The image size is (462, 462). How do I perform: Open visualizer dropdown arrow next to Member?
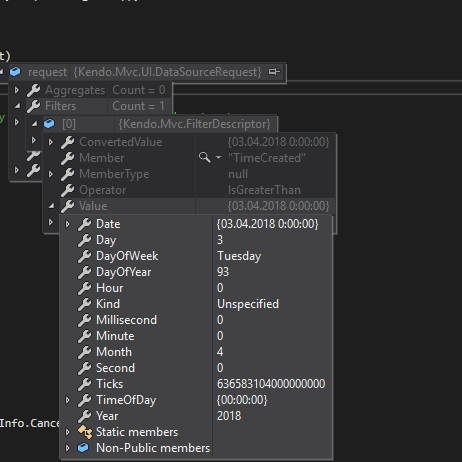pyautogui.click(x=218, y=157)
